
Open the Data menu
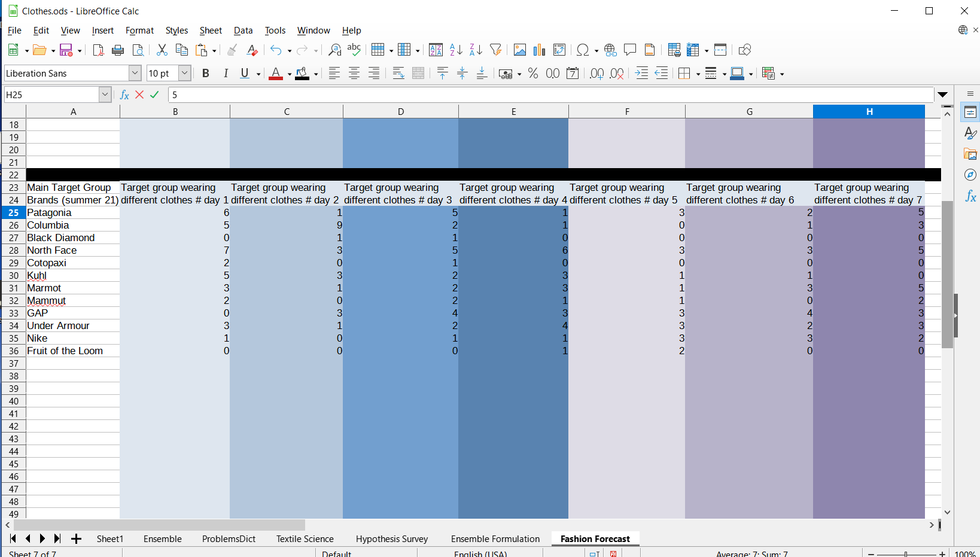[x=243, y=31]
